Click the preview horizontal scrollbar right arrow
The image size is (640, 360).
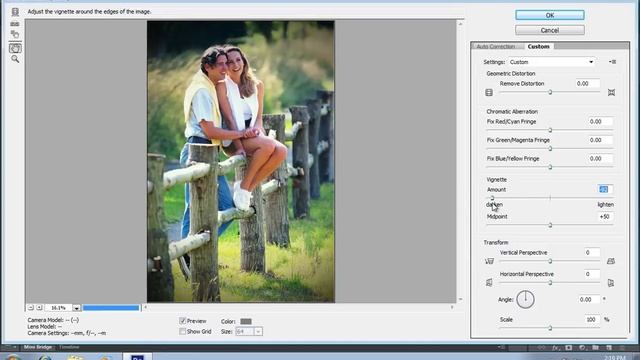[452, 307]
